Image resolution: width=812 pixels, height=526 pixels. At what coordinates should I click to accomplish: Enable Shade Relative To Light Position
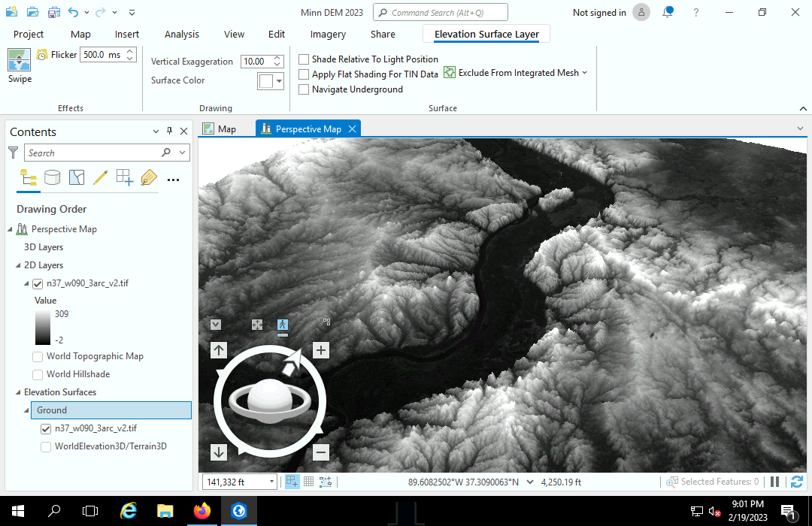pyautogui.click(x=304, y=59)
